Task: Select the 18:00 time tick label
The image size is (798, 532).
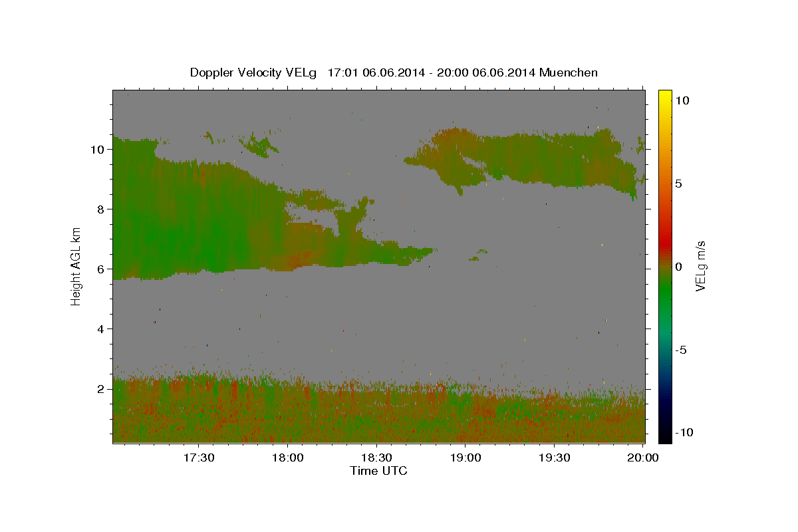Action: click(288, 458)
